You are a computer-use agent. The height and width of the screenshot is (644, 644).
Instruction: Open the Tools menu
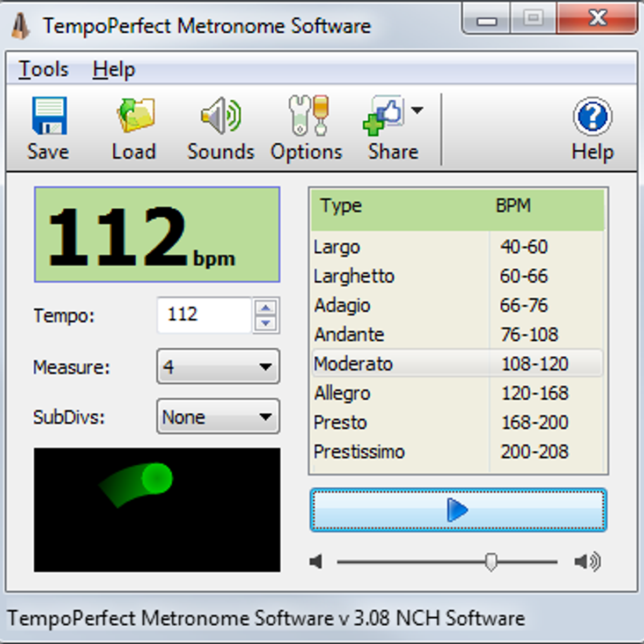[43, 69]
